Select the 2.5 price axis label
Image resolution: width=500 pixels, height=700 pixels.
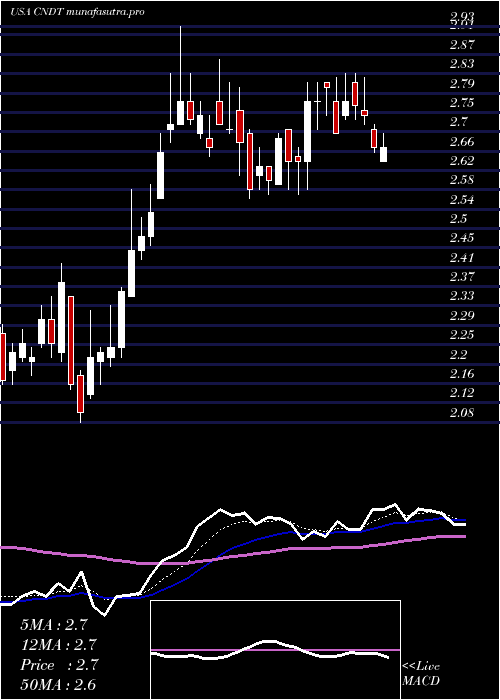click(x=458, y=219)
